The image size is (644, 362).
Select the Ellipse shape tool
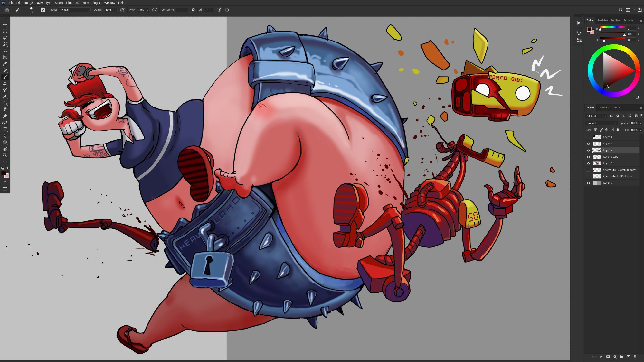tap(5, 142)
